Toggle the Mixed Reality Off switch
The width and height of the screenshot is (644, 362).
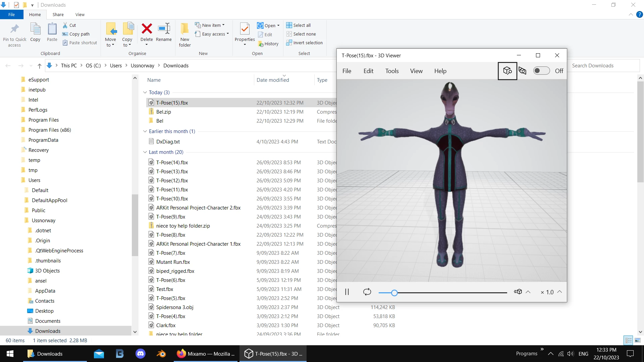coord(541,71)
